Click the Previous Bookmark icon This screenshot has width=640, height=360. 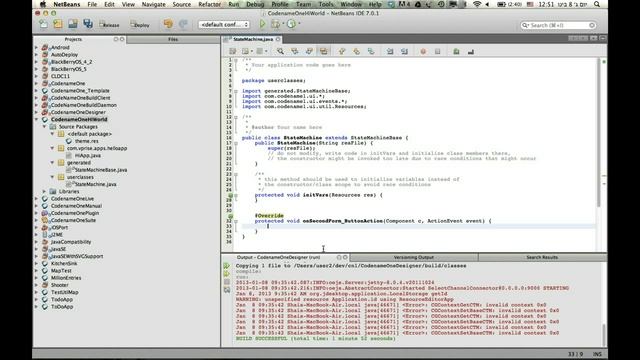pos(342,51)
